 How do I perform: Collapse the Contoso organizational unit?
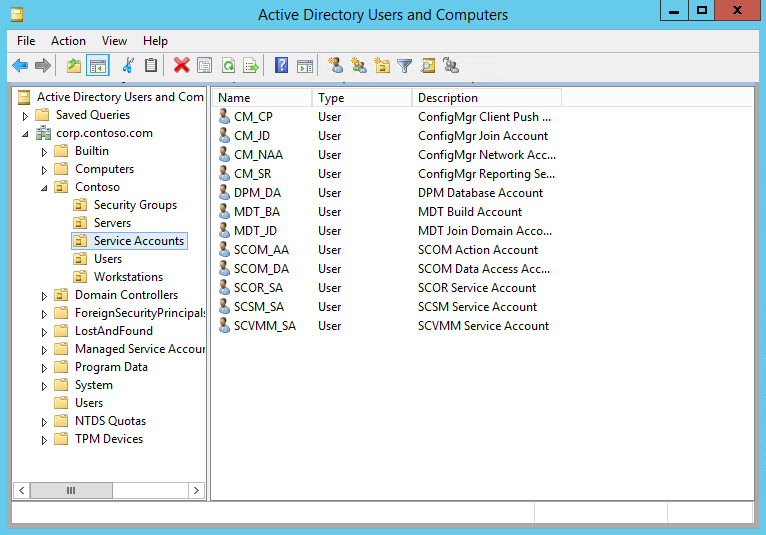tap(44, 188)
